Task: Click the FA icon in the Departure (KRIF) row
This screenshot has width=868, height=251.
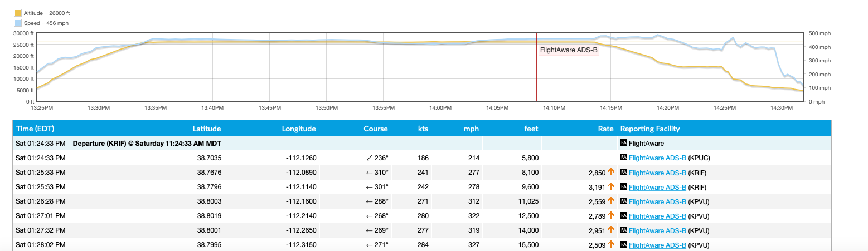Action: point(624,143)
